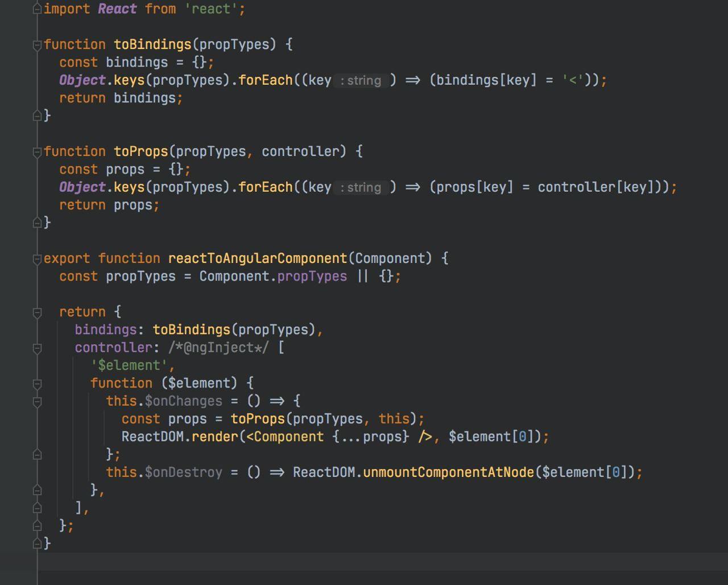Click '$element' parameter in 'function ($element)'

[x=199, y=383]
